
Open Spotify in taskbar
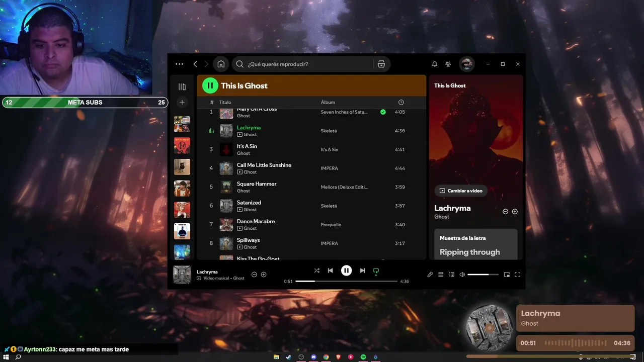363,357
